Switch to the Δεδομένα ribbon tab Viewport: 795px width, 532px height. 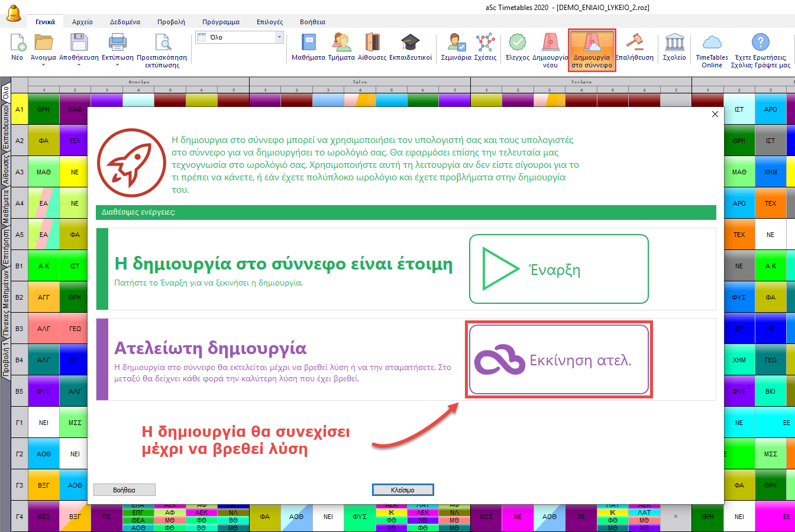pos(125,22)
